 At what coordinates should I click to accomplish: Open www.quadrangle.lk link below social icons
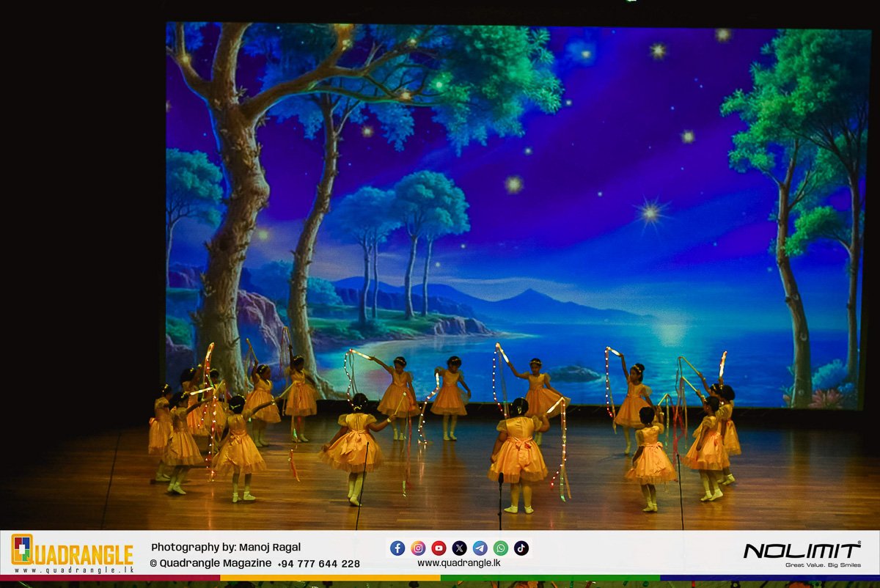458,563
